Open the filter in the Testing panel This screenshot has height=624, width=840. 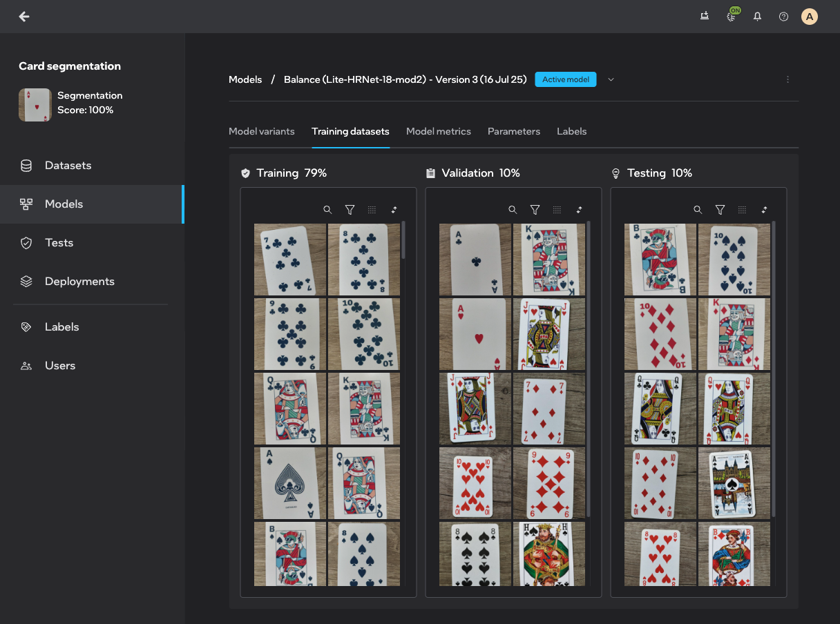click(x=720, y=210)
